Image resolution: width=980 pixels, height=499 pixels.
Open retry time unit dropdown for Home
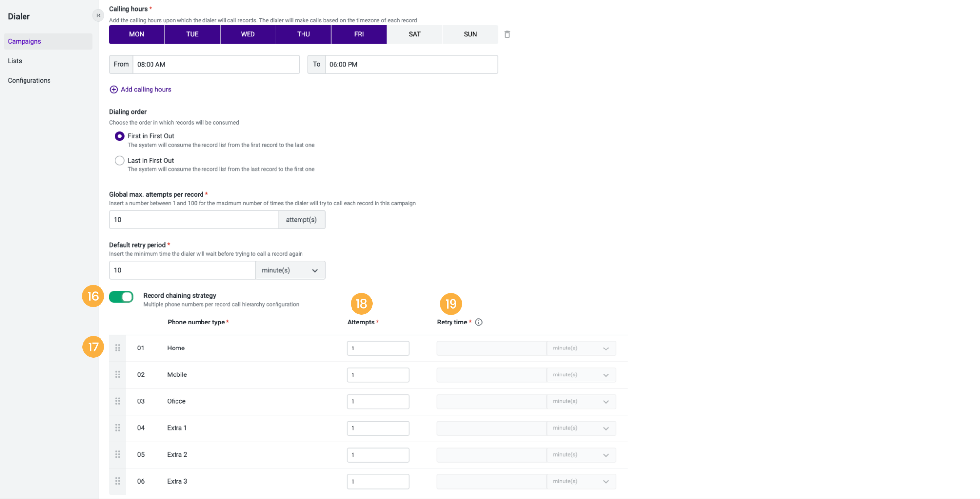581,349
